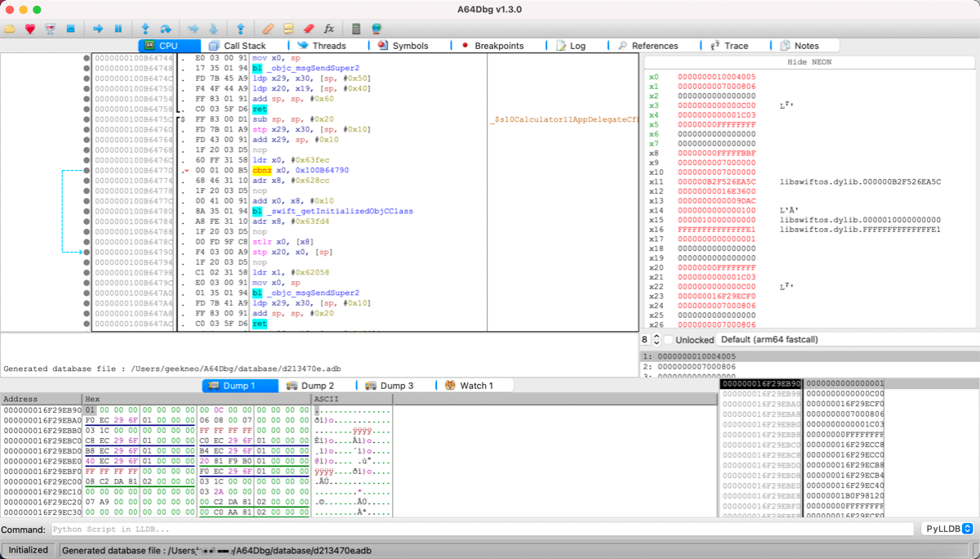980x559 pixels.
Task: Select the Dump 1 tab
Action: coord(239,386)
